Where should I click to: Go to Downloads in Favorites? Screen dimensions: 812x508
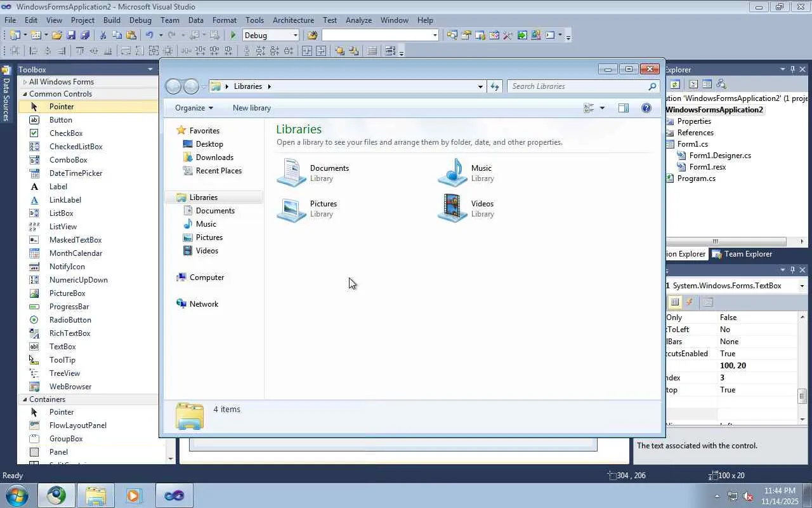[214, 157]
